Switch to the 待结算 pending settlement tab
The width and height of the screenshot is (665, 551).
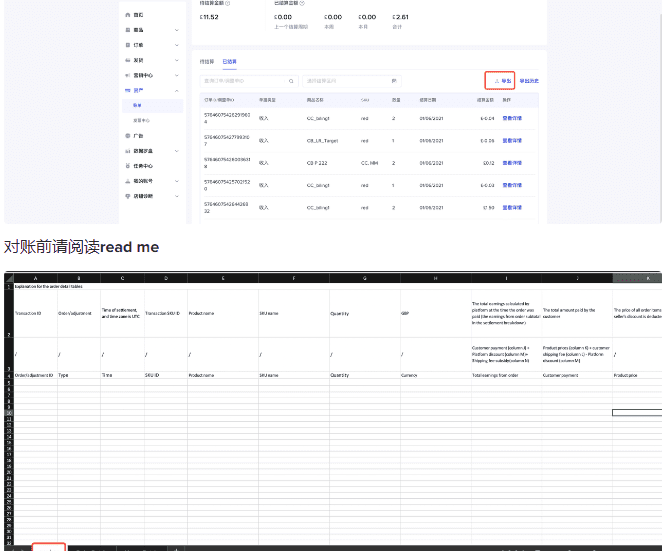(x=207, y=62)
